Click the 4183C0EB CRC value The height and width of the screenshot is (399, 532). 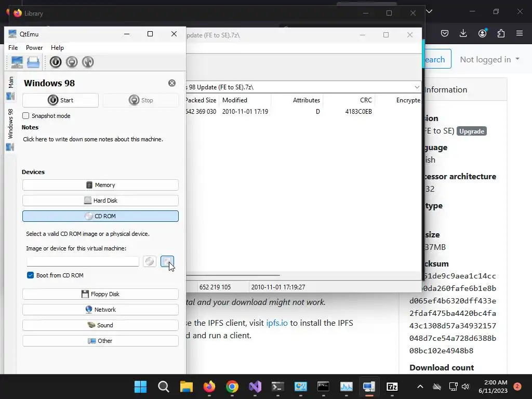click(358, 112)
